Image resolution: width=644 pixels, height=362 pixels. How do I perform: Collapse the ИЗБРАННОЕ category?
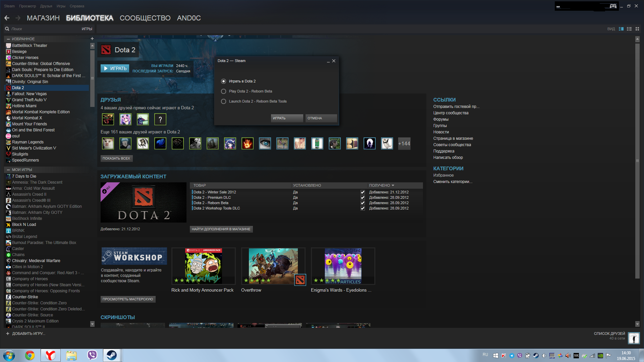[x=8, y=39]
